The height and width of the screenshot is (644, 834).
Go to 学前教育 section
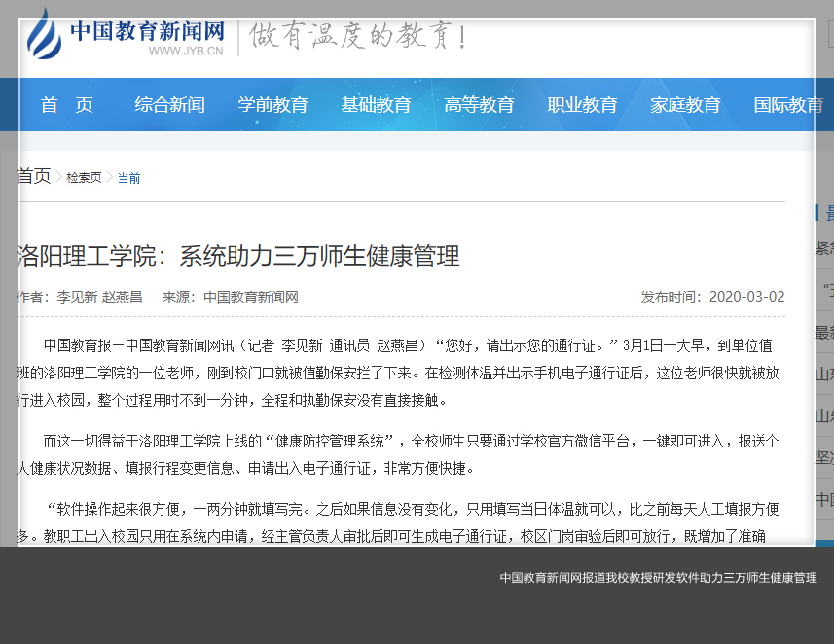[272, 105]
